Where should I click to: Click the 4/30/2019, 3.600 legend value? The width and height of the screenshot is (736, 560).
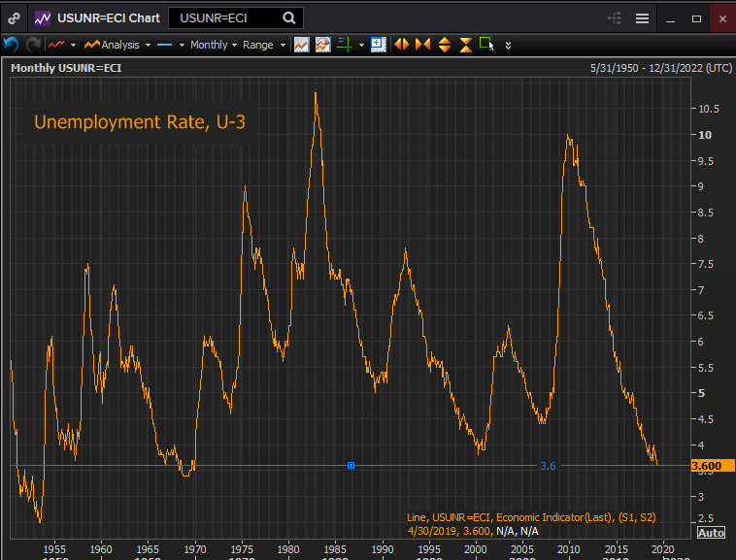click(x=449, y=531)
